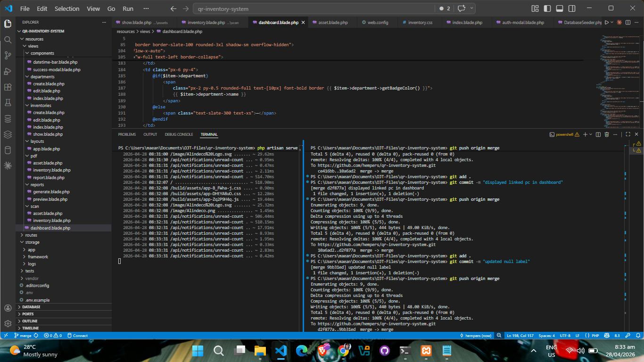Maximize the terminal panel size
This screenshot has width=644, height=362.
click(x=628, y=134)
